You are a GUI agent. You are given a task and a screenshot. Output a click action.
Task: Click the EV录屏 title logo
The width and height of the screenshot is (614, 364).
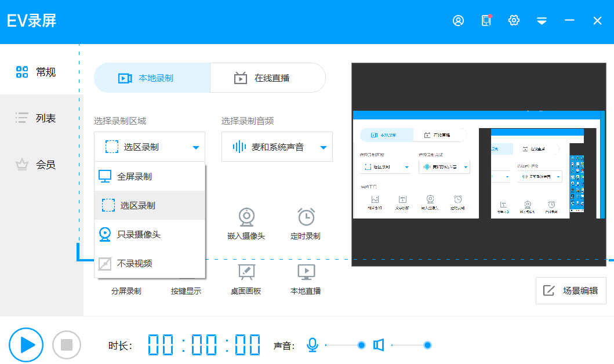[32, 21]
